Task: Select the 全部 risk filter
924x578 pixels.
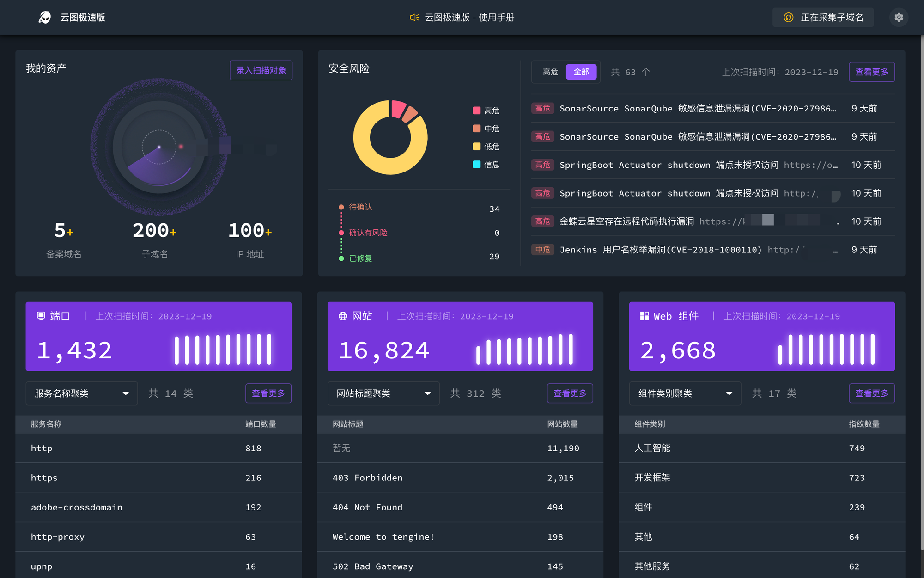Action: pos(581,72)
